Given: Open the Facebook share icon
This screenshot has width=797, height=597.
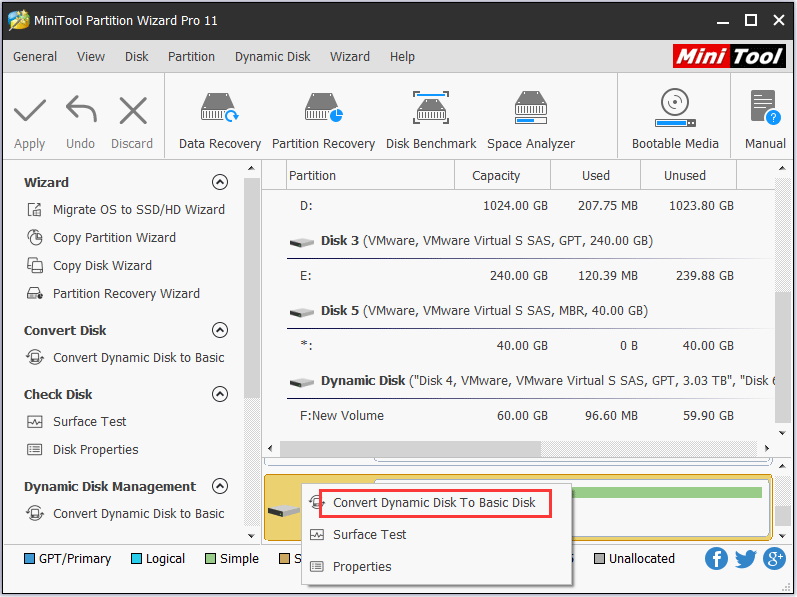Looking at the screenshot, I should (715, 558).
